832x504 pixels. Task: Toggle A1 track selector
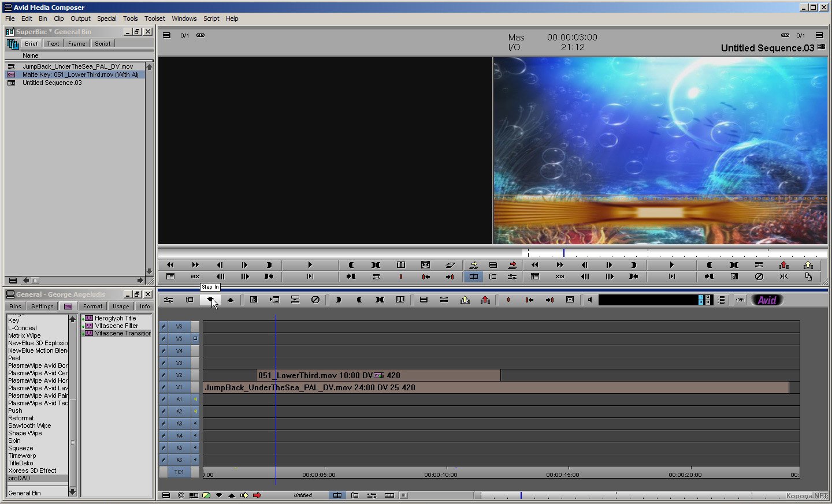(179, 400)
